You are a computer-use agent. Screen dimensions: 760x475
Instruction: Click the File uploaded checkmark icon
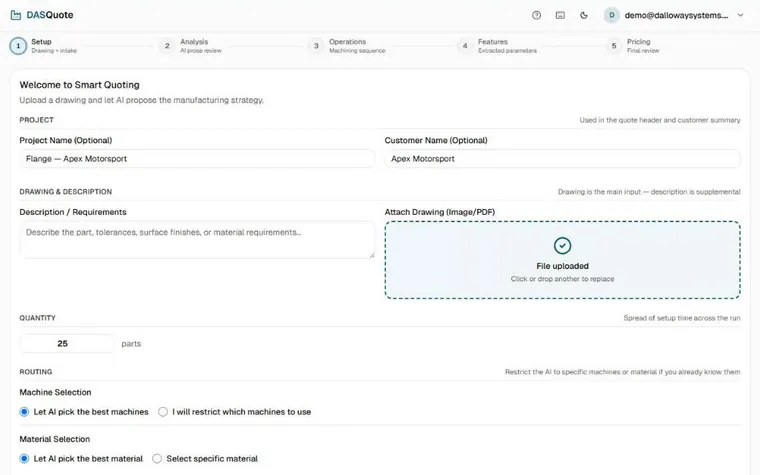tap(562, 246)
